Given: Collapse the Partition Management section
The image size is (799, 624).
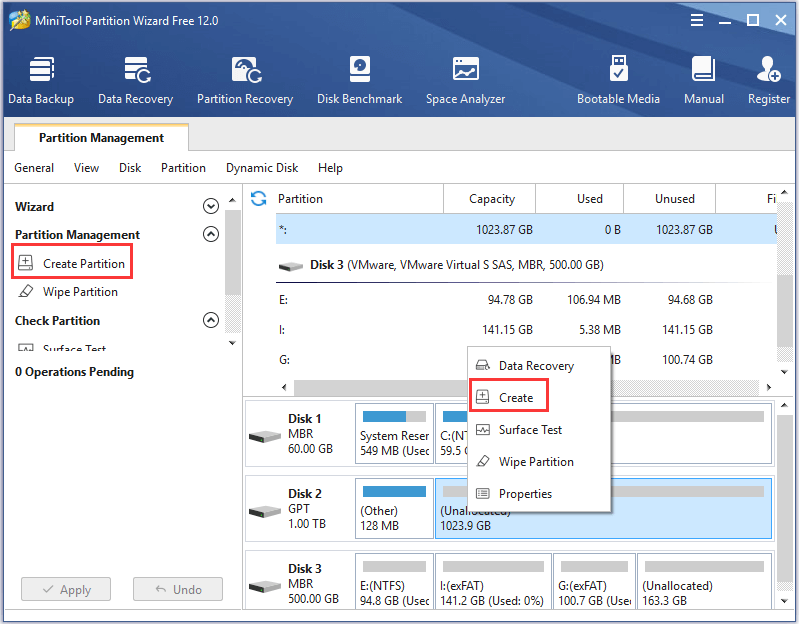Looking at the screenshot, I should pyautogui.click(x=211, y=234).
